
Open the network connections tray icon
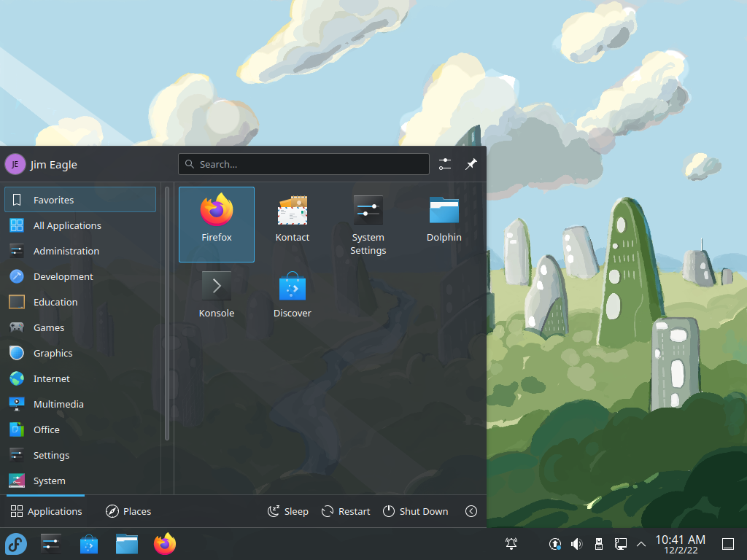[x=620, y=543]
